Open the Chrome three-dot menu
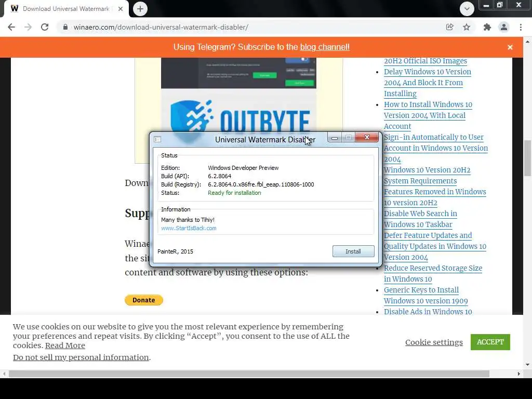 pos(521,27)
